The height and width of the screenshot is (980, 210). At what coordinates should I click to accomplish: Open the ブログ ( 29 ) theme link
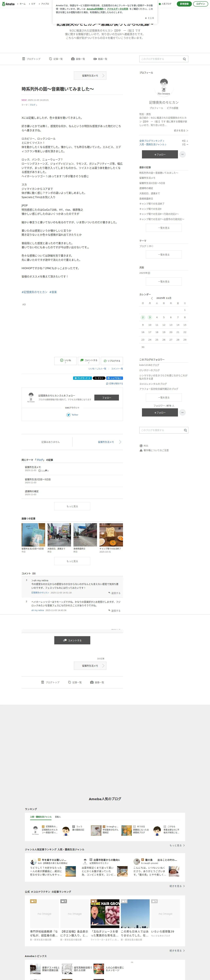(x=146, y=246)
